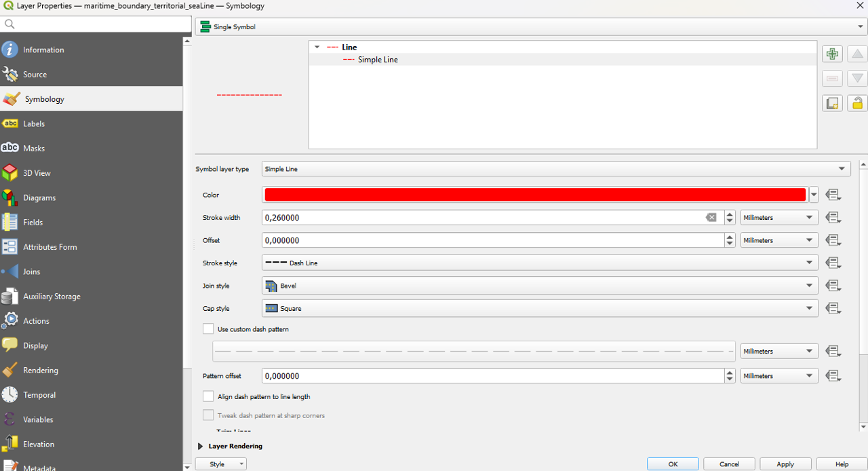This screenshot has width=868, height=471.
Task: Toggle Align dash pattern to line length
Action: pos(208,396)
